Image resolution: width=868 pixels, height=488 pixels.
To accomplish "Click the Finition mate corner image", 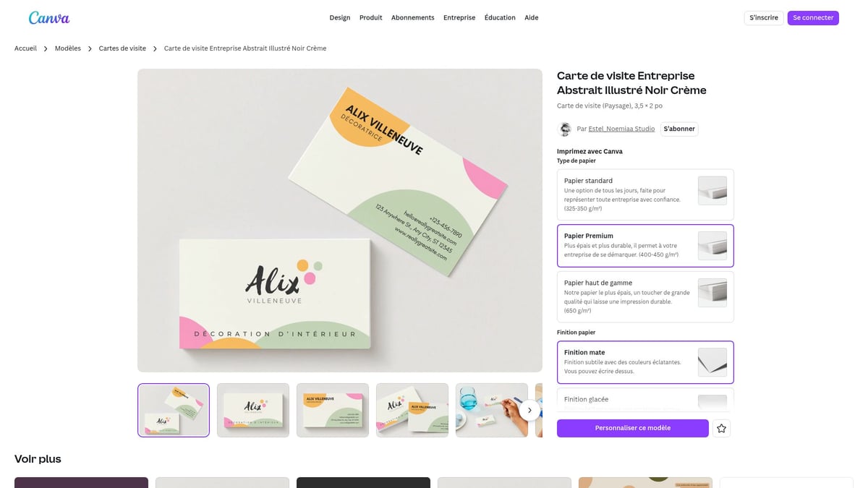I will [712, 362].
